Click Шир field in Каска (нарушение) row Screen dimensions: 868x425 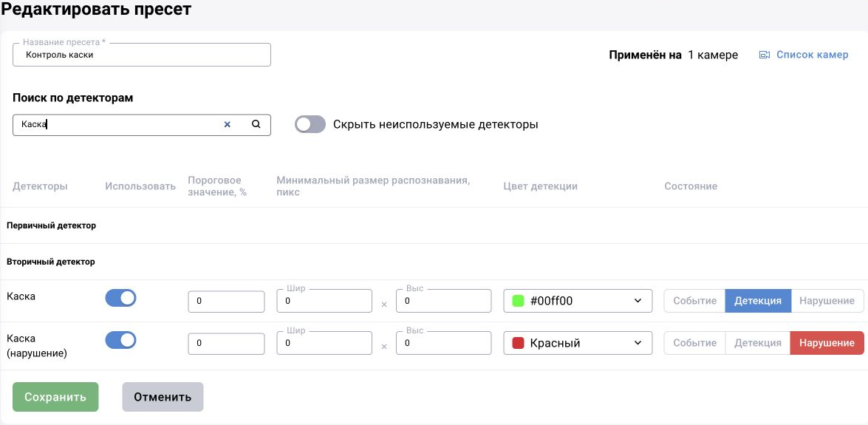point(324,343)
